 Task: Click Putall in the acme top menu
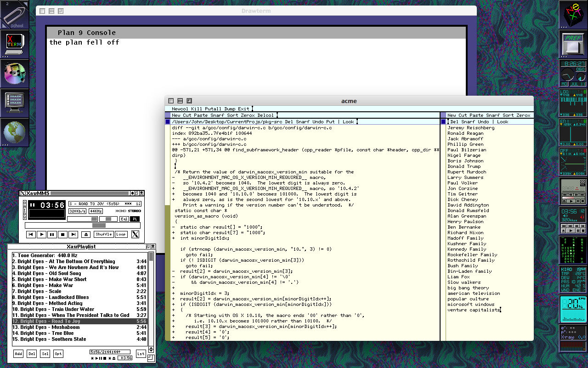pyautogui.click(x=213, y=109)
